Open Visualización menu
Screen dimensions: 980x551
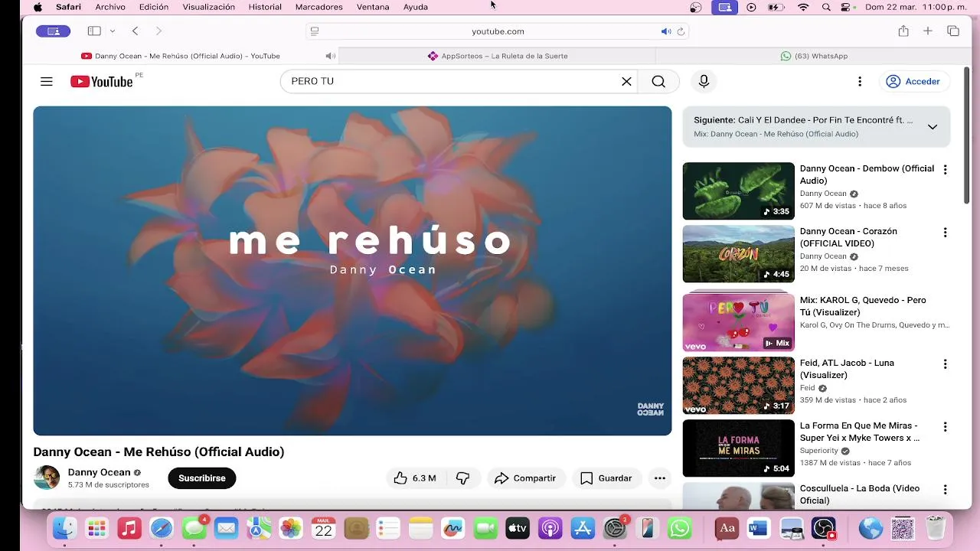209,7
